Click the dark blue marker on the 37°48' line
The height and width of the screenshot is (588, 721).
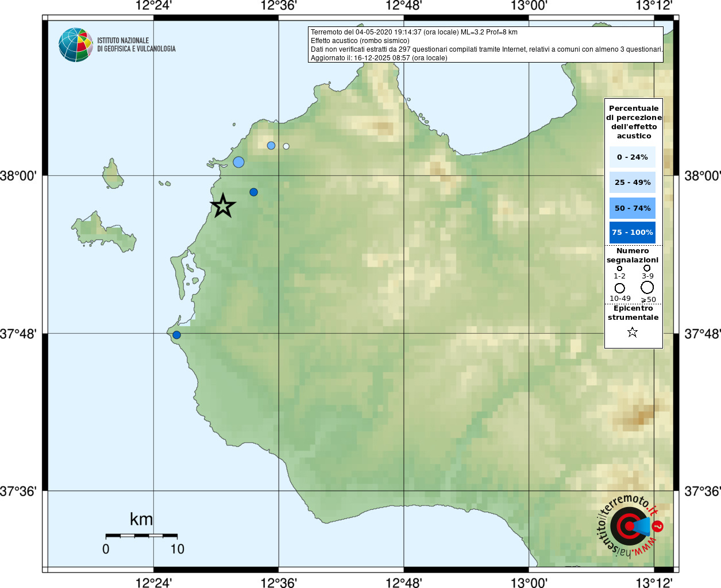pyautogui.click(x=176, y=335)
